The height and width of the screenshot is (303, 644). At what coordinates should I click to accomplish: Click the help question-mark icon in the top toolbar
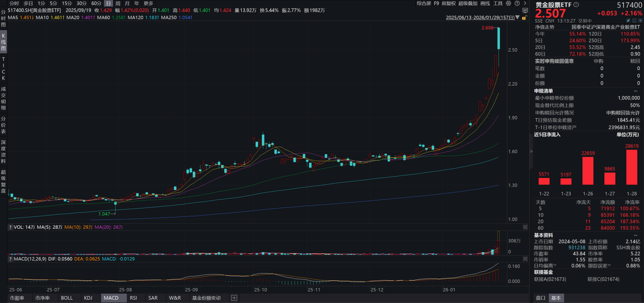517,4
